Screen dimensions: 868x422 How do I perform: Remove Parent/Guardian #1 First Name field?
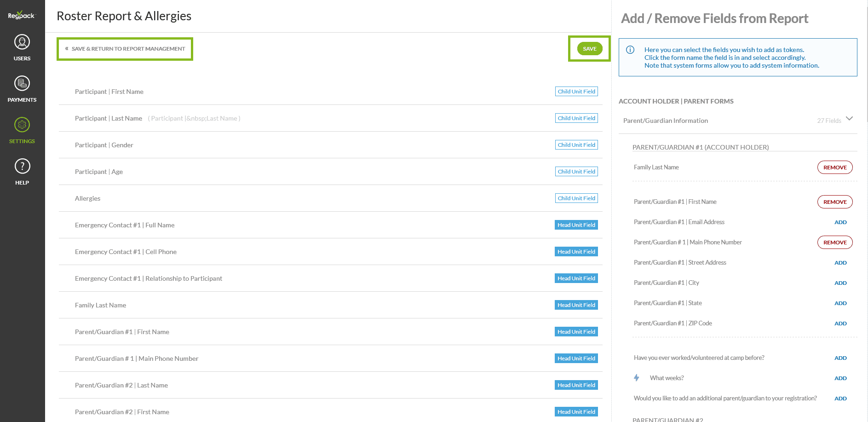834,202
